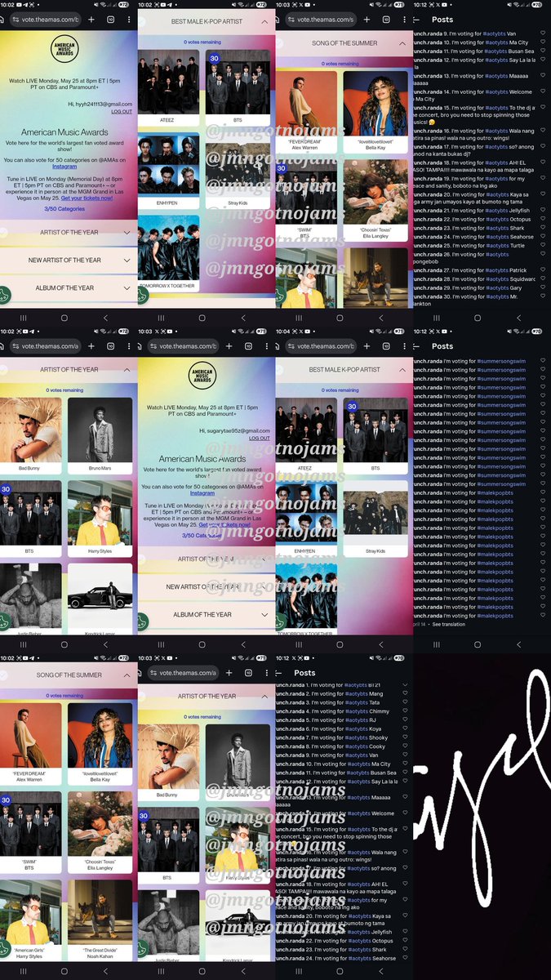Open new tab beside vote.theamas.com/s address

367,18
